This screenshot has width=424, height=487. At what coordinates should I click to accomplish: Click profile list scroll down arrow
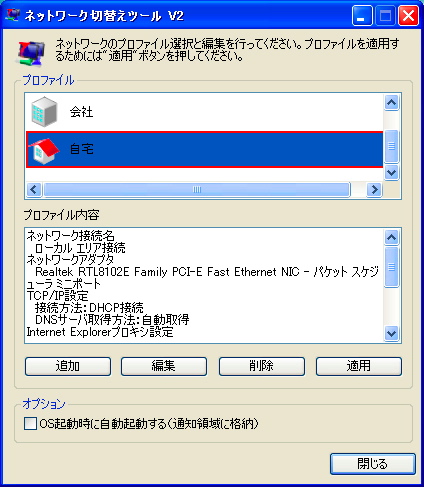pyautogui.click(x=391, y=173)
